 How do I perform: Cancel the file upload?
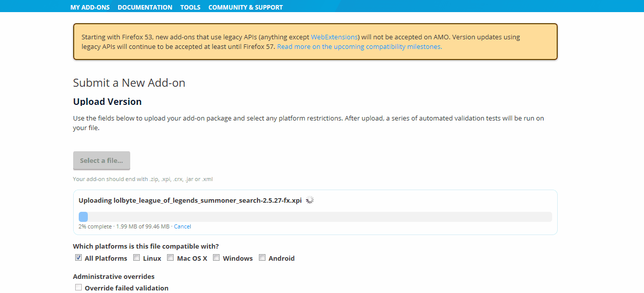182,226
